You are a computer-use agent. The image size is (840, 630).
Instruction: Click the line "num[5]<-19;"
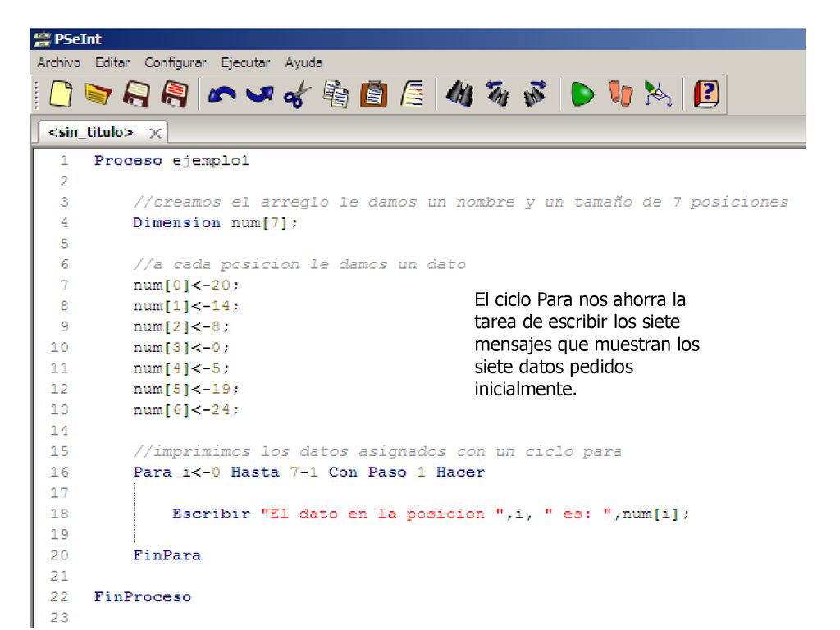186,390
